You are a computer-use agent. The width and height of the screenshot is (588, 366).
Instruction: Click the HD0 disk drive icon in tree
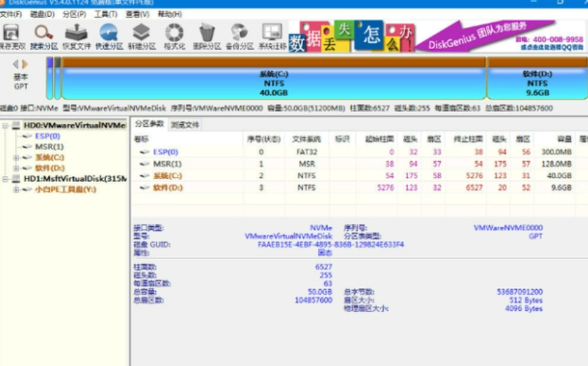click(x=16, y=125)
